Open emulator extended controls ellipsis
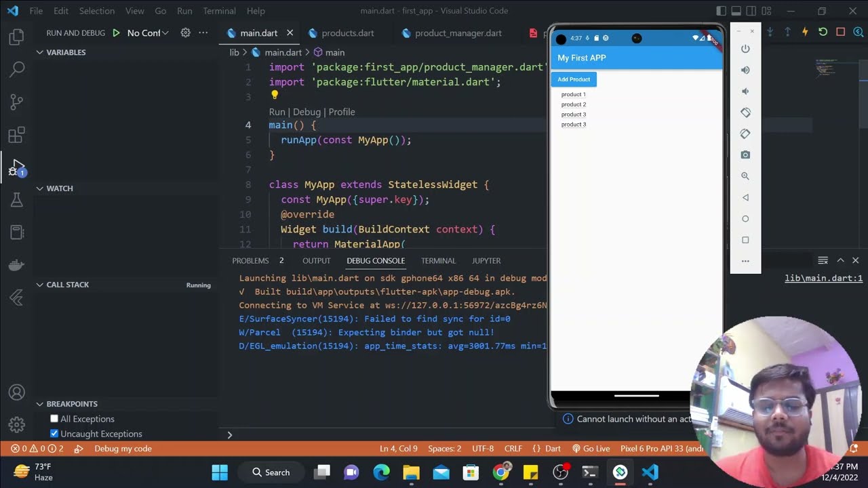 click(745, 261)
